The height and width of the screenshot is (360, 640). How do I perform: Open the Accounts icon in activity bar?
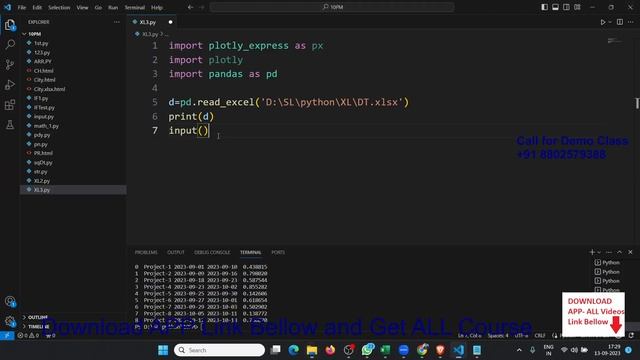pyautogui.click(x=10, y=302)
